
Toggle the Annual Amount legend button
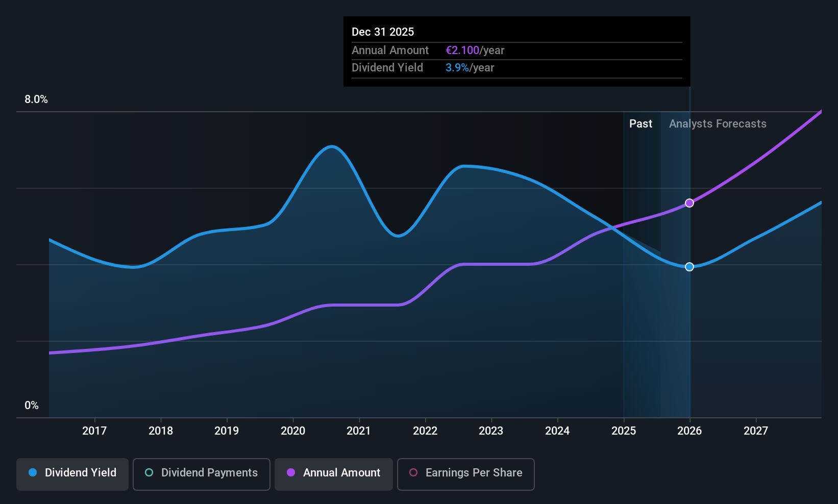tap(334, 474)
